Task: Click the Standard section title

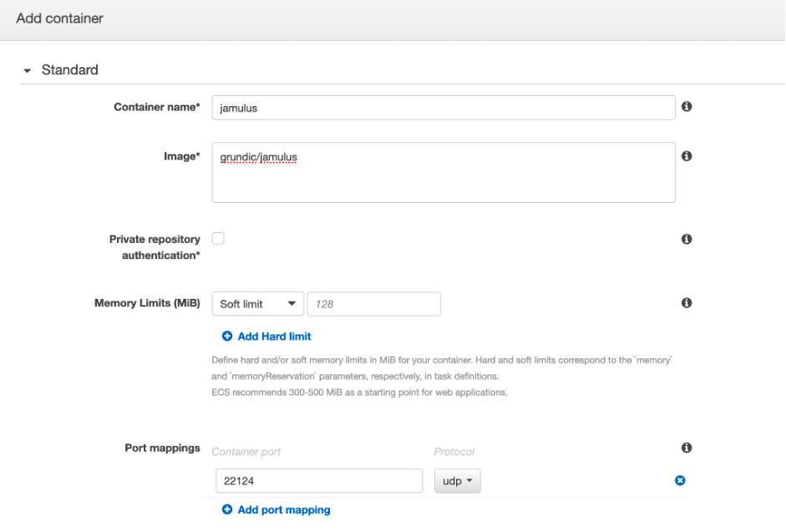Action: [69, 70]
